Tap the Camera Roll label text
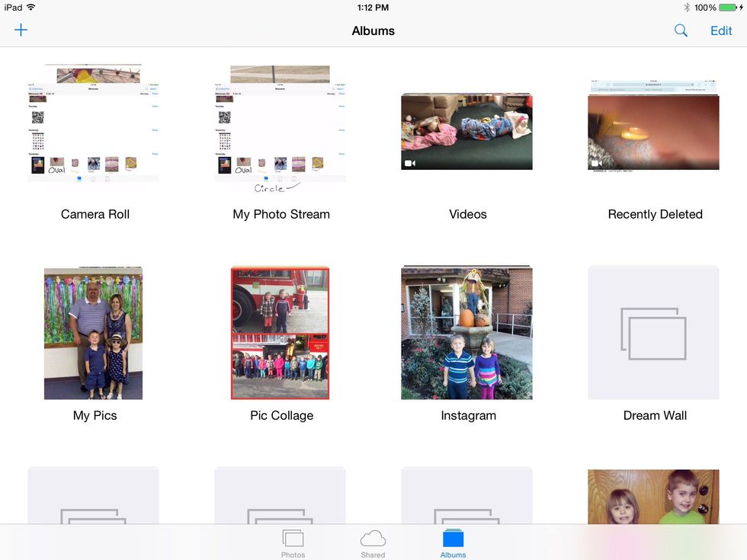Screen dimensions: 747x560 click(95, 214)
